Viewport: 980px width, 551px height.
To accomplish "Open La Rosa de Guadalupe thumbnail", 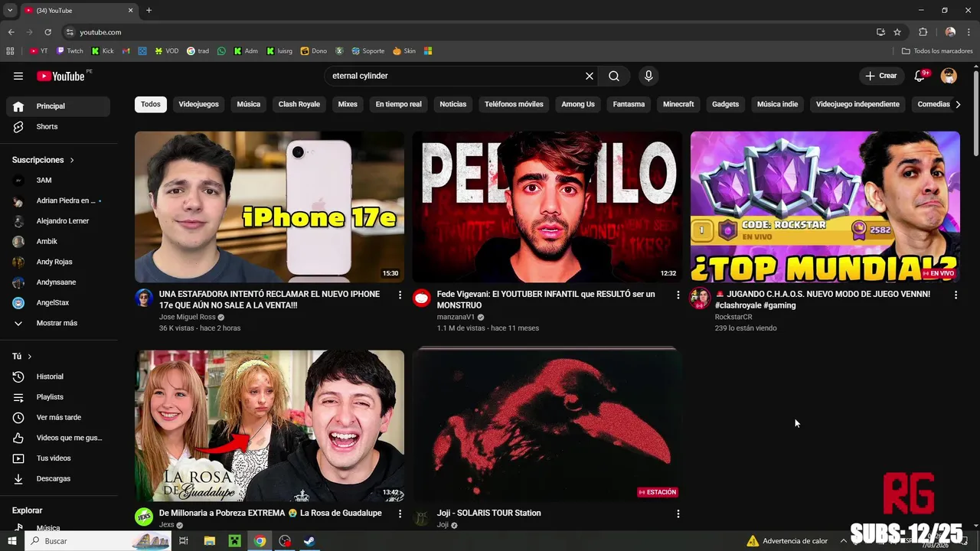I will 269,425.
